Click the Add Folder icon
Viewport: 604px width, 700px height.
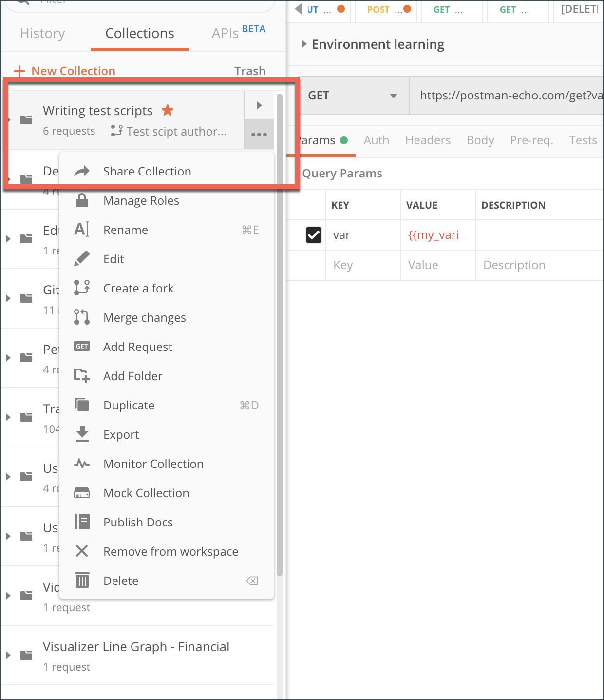[x=82, y=376]
